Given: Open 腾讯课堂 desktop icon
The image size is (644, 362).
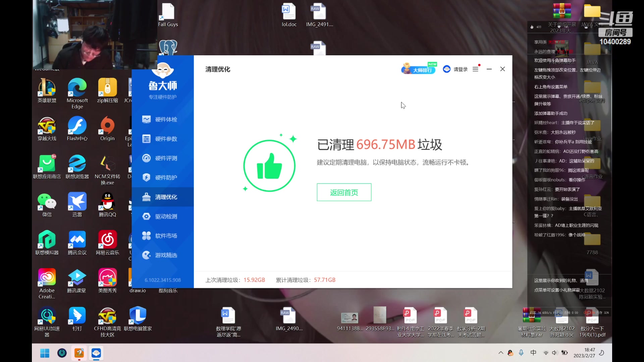Looking at the screenshot, I should 77,281.
